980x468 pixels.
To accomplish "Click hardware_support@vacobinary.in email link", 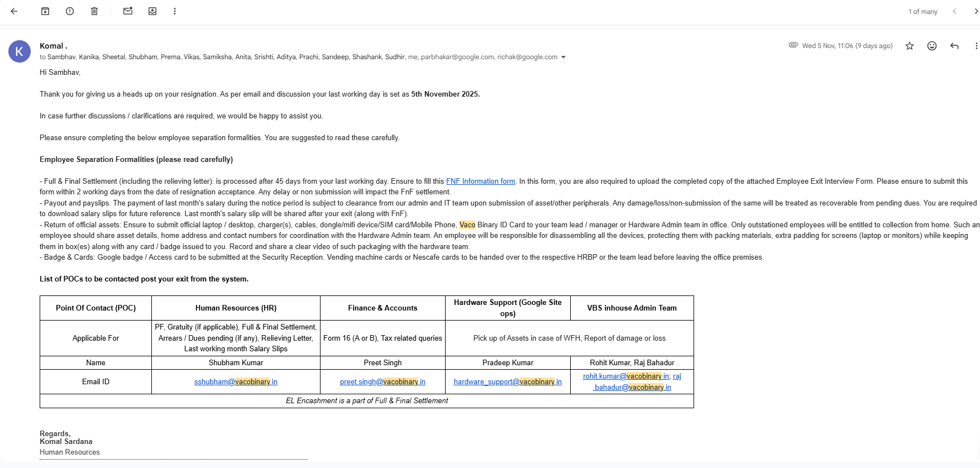I will (x=508, y=382).
